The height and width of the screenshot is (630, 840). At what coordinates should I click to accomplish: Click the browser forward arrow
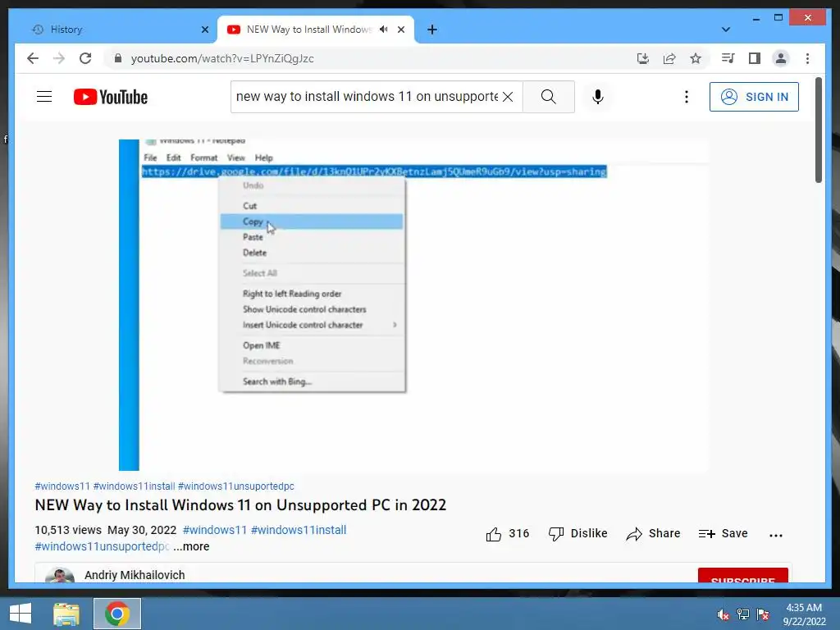point(59,58)
